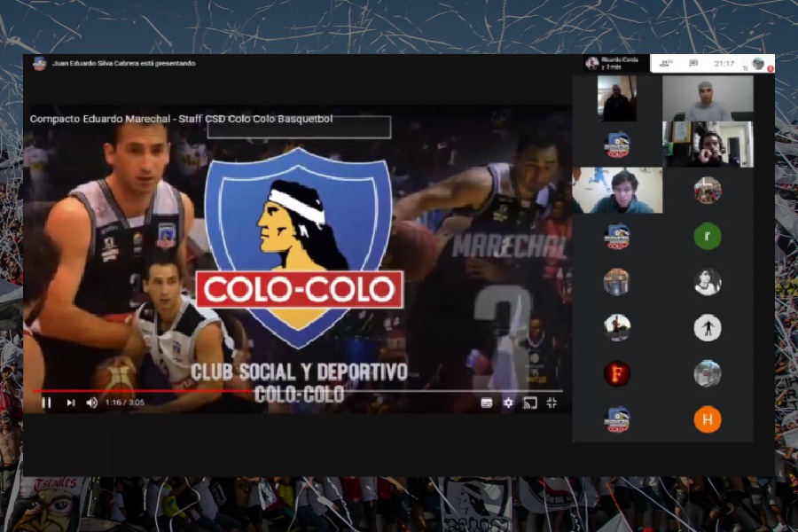Click 'Juan Eduardo Silva Cabrera está presentando' text
This screenshot has width=798, height=532.
point(124,64)
